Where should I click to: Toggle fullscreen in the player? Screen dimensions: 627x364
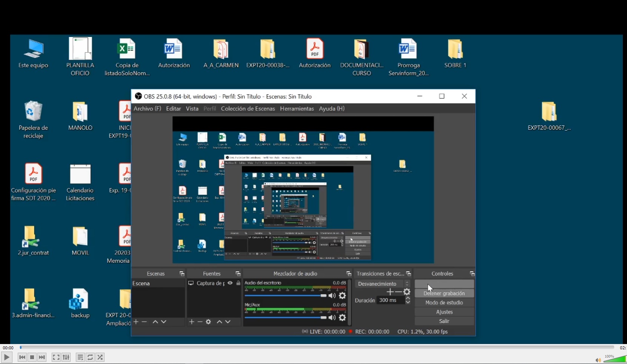pos(56,357)
